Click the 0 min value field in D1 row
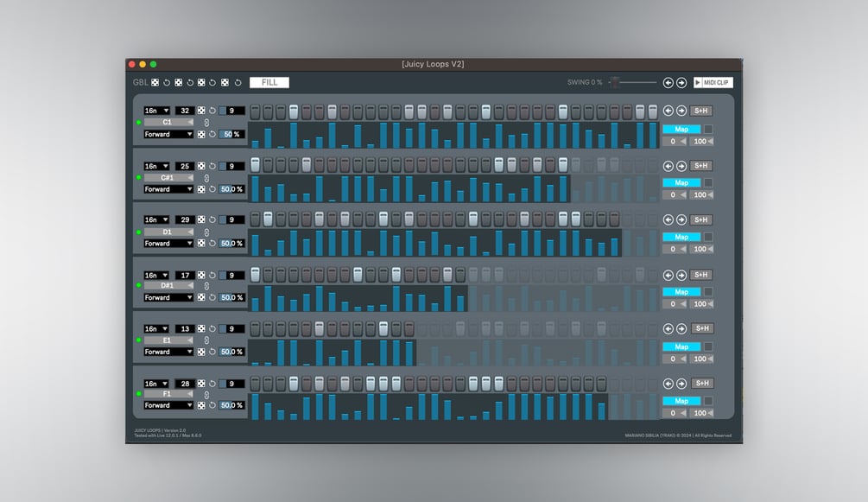 675,250
